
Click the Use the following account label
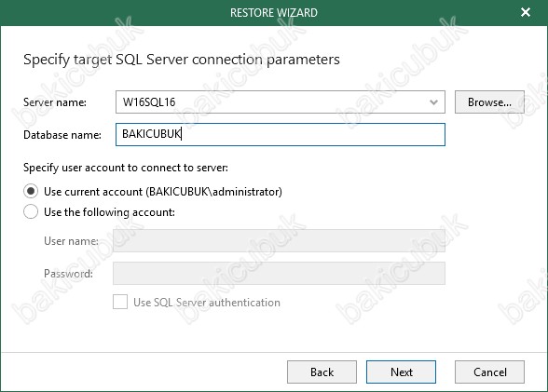pos(109,212)
